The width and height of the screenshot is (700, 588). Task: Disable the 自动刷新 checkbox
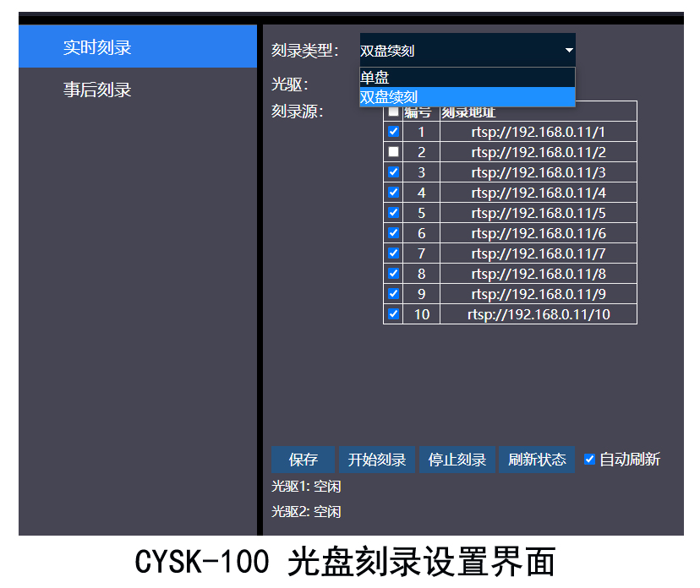pyautogui.click(x=590, y=460)
